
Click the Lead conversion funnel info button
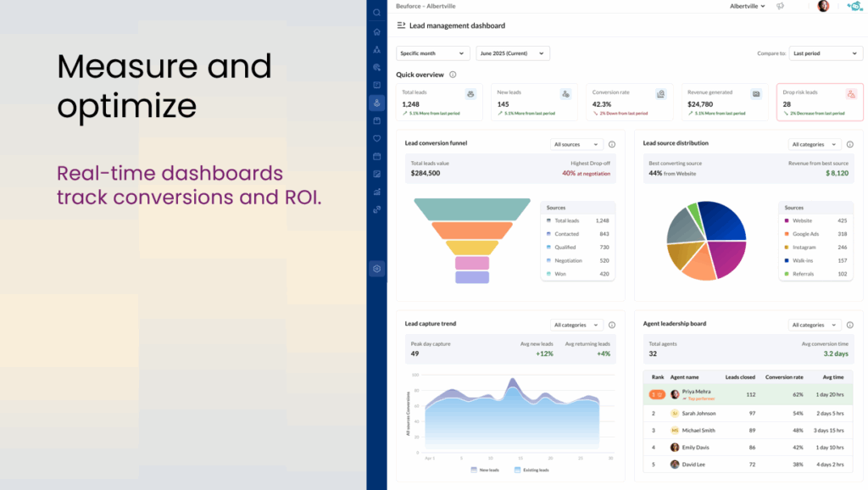pos(611,143)
